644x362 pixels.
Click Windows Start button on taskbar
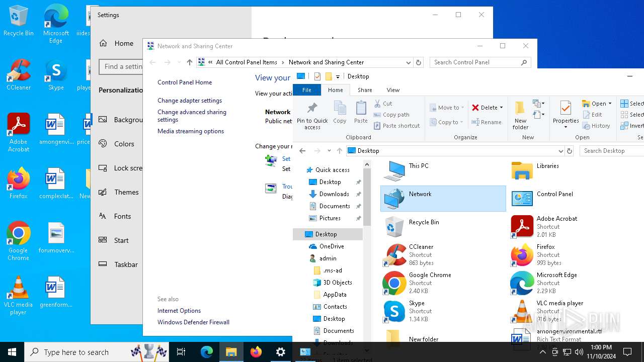[x=12, y=352]
